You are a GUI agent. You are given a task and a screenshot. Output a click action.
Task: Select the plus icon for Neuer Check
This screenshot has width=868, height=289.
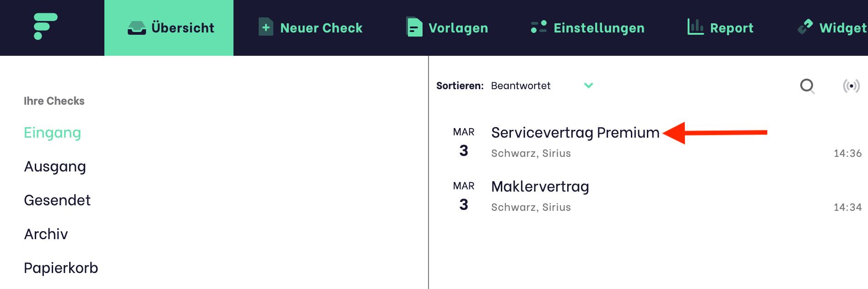tap(266, 27)
